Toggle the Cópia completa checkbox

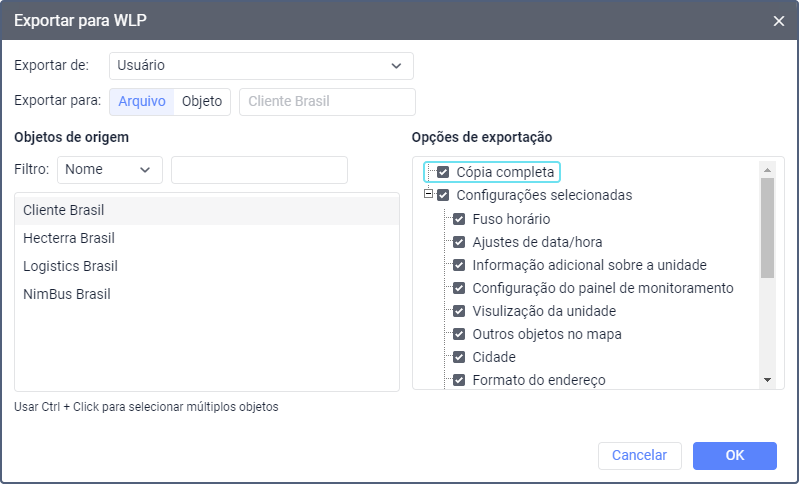tap(443, 172)
